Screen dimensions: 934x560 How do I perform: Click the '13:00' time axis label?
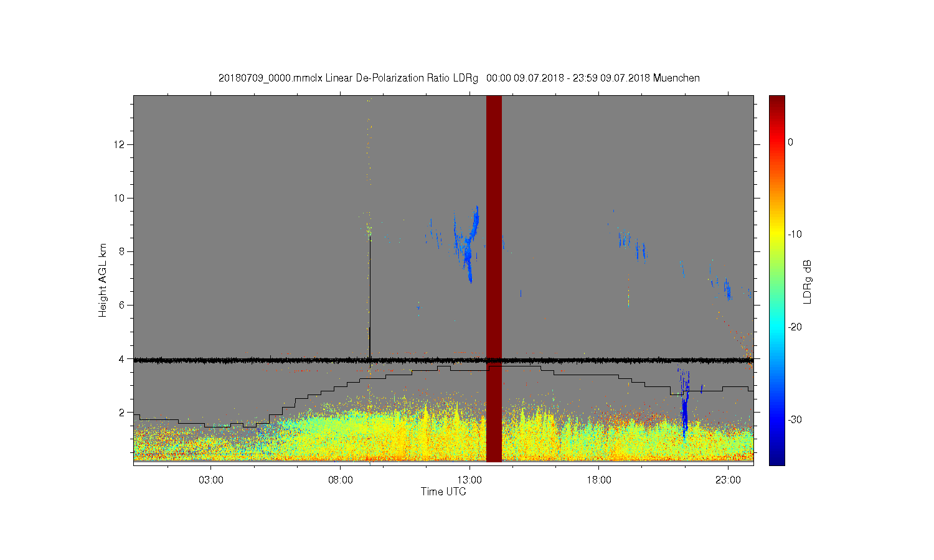click(x=469, y=480)
